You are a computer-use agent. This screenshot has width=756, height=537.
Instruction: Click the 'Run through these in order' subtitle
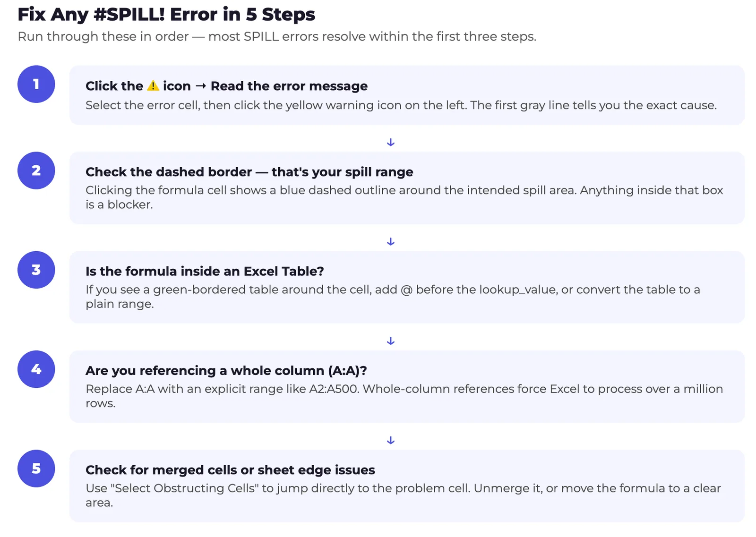[x=276, y=36]
